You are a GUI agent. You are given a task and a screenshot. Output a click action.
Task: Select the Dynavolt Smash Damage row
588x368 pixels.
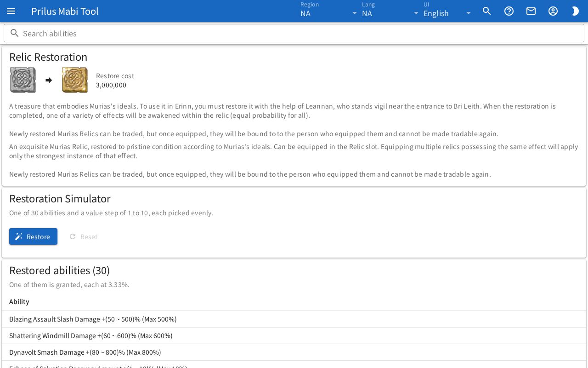(x=294, y=352)
